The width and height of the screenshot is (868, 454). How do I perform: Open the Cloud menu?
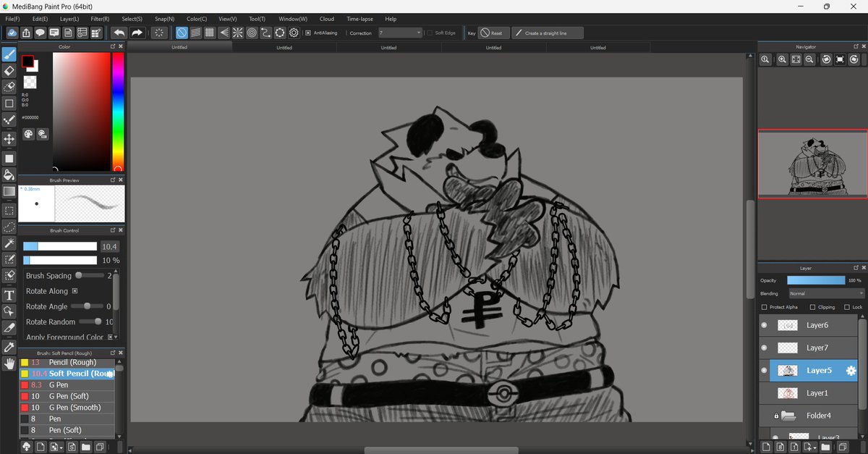click(x=327, y=19)
